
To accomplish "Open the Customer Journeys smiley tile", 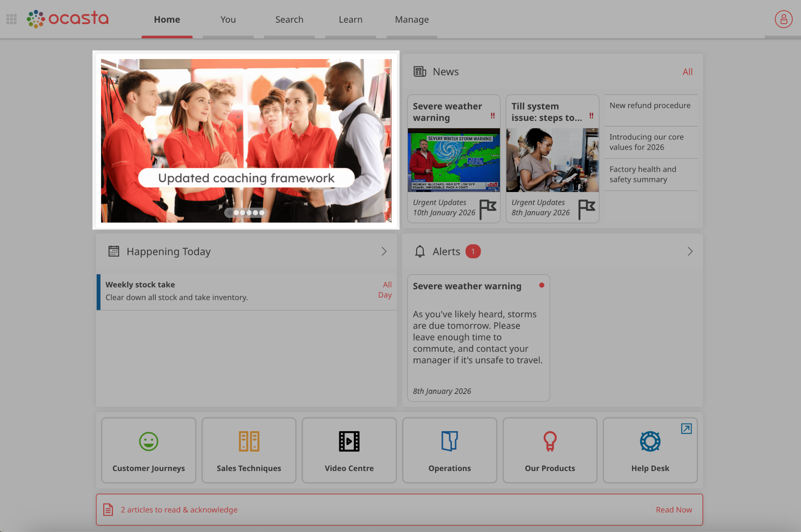I will pos(149,450).
